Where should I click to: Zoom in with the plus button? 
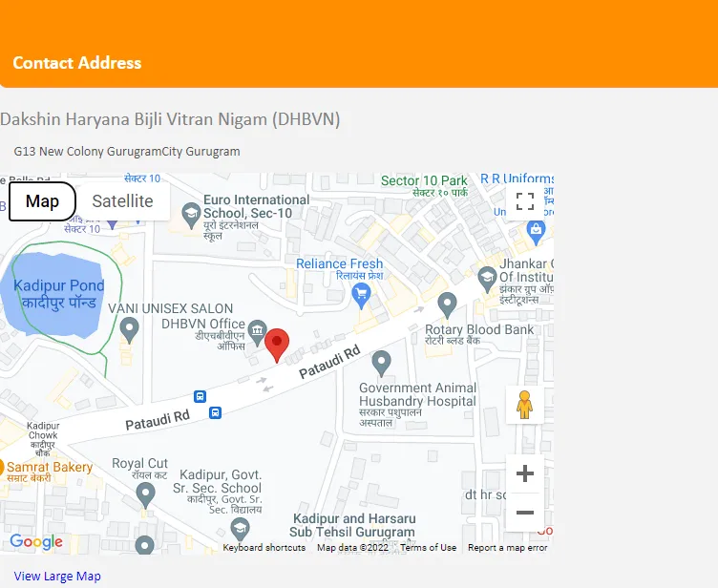pyautogui.click(x=525, y=473)
